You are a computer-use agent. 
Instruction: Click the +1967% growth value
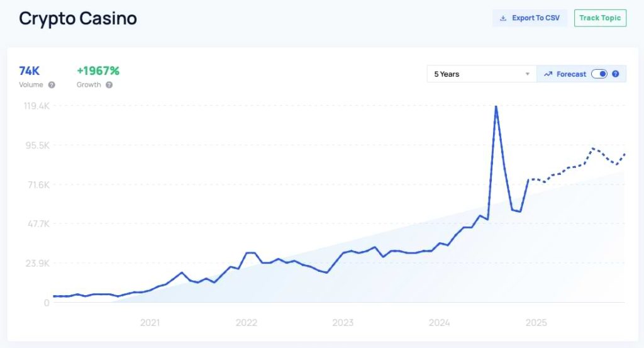tap(97, 70)
